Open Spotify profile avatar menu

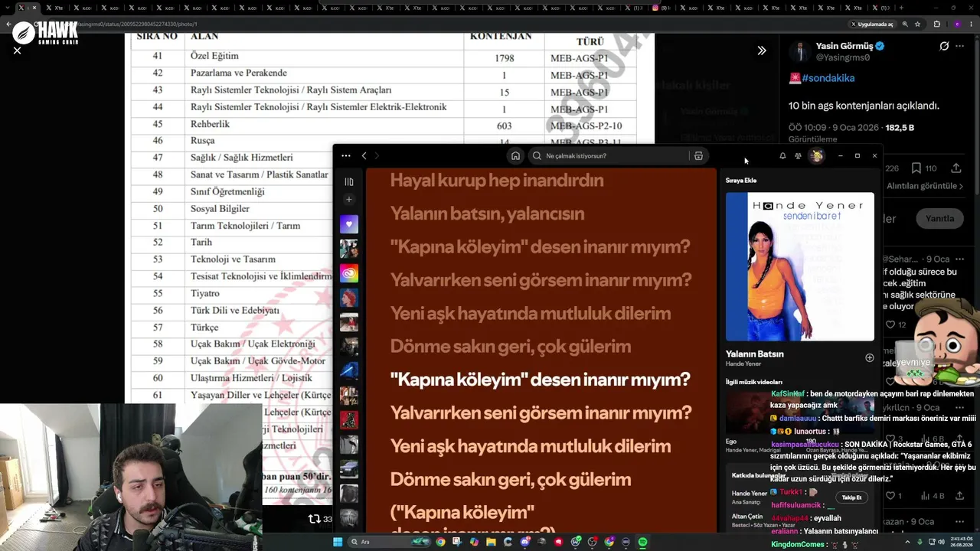click(x=817, y=155)
